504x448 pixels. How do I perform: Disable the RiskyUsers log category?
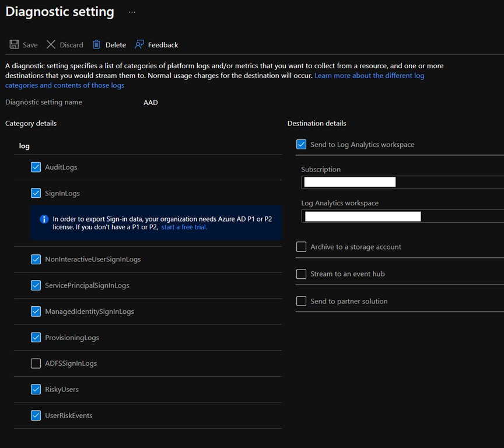click(36, 390)
